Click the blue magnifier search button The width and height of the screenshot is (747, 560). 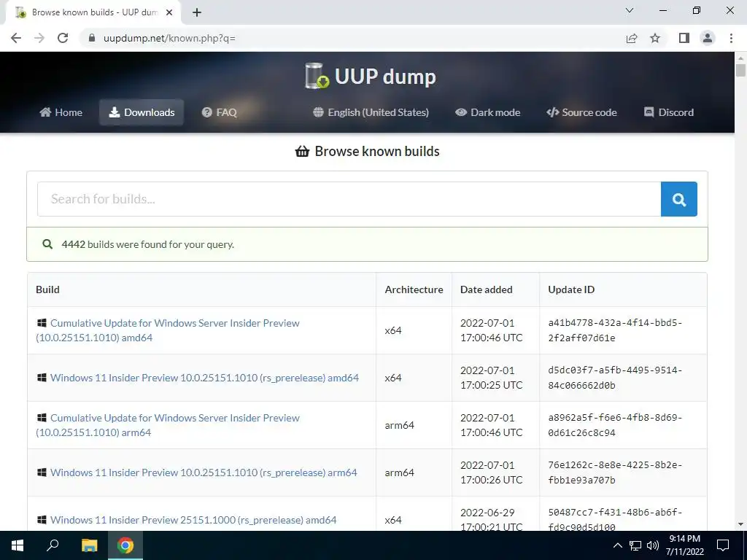pyautogui.click(x=679, y=199)
